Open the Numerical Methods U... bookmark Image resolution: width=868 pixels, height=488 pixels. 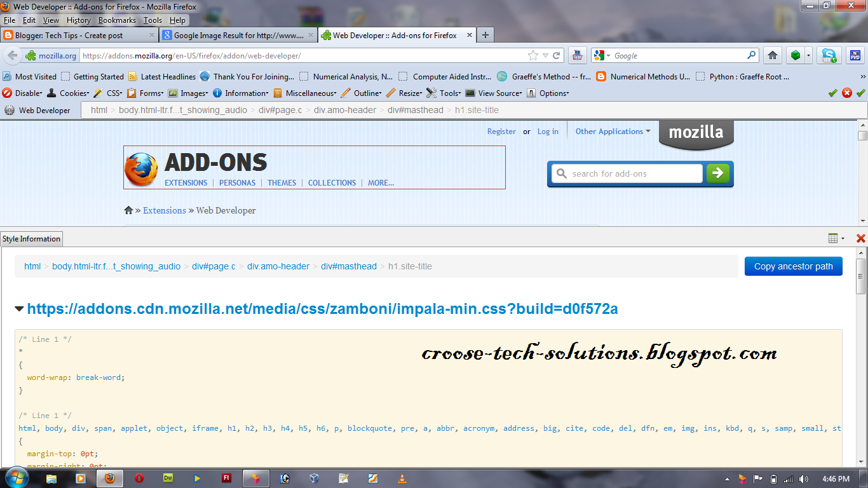pos(643,76)
